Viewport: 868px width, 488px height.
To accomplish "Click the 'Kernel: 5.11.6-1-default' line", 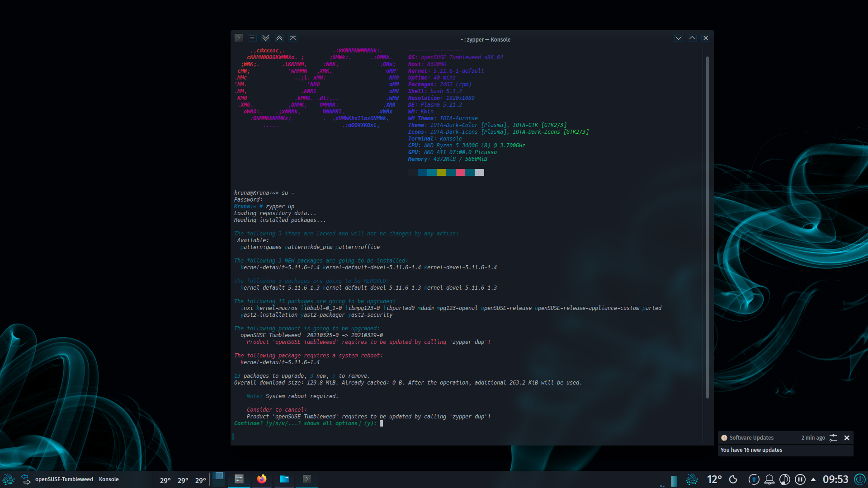I will point(446,71).
